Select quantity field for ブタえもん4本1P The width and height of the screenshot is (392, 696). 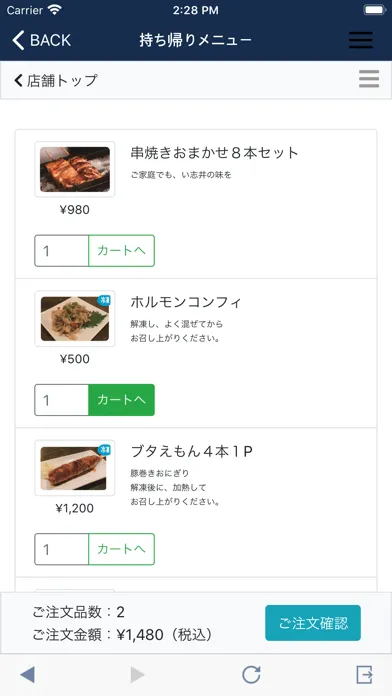click(61, 549)
